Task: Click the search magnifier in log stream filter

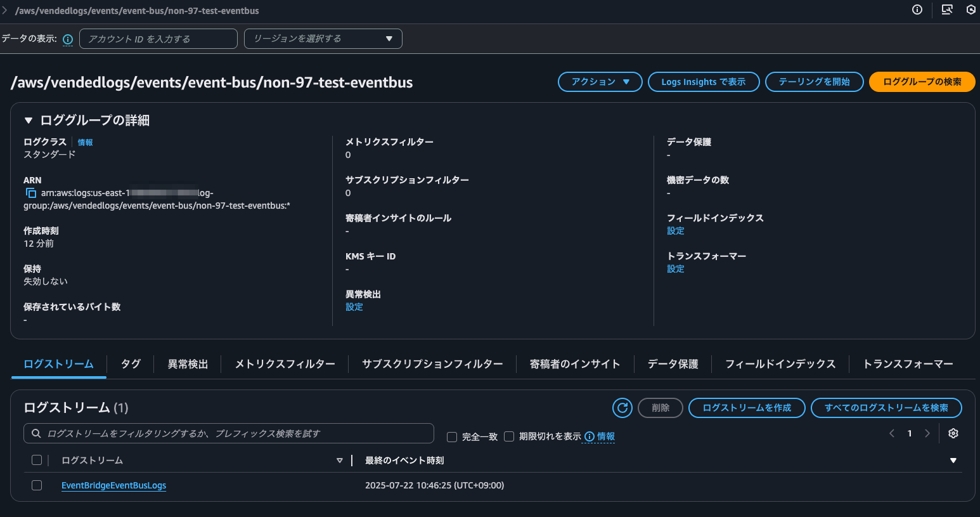Action: point(35,433)
